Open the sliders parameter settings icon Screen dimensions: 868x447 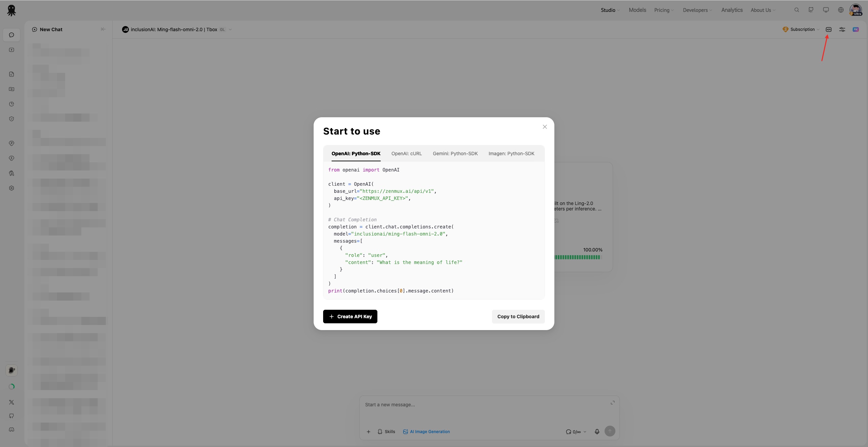[842, 29]
